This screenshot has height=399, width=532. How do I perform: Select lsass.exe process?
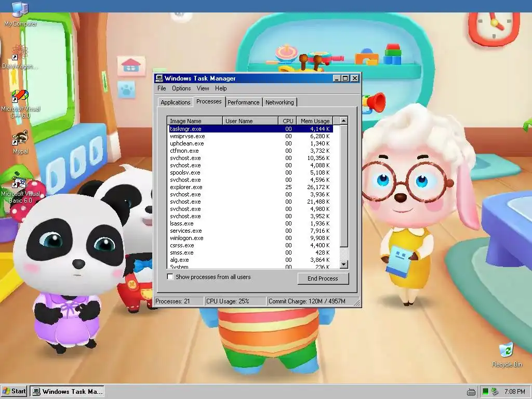click(x=250, y=223)
